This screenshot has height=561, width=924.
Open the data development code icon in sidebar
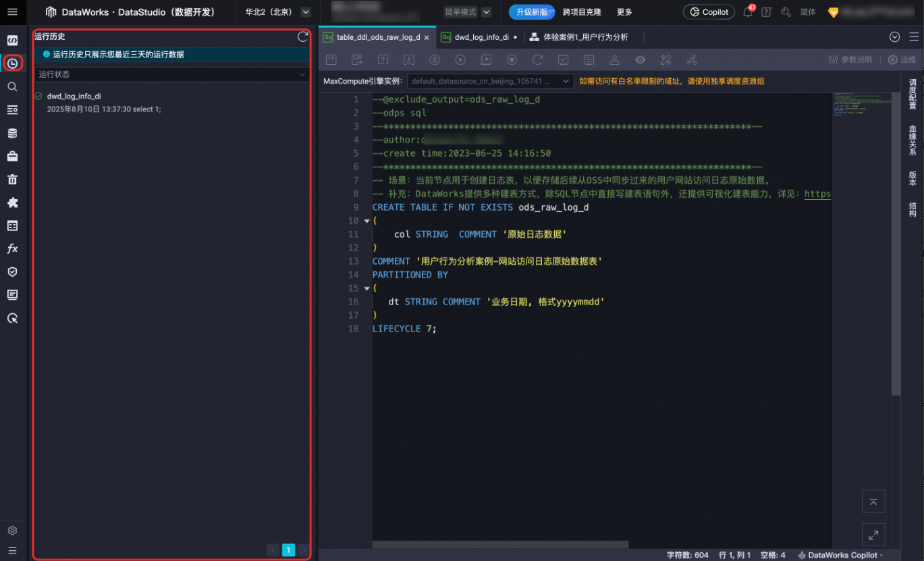click(12, 41)
